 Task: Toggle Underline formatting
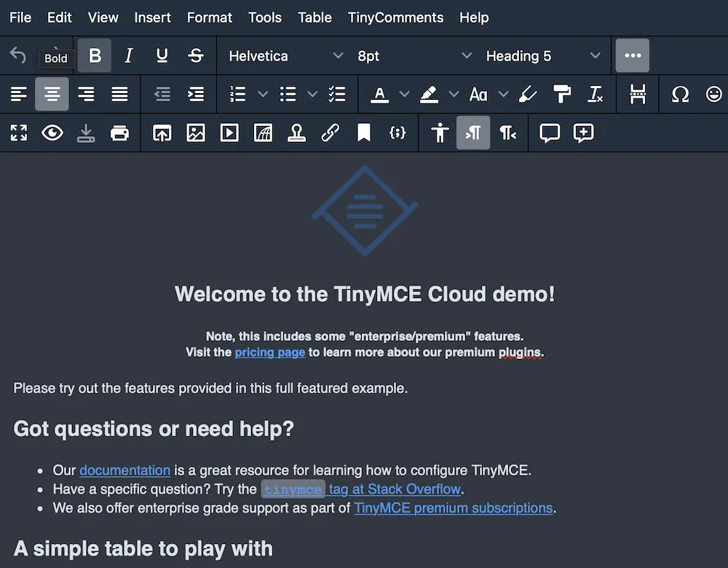(x=162, y=55)
